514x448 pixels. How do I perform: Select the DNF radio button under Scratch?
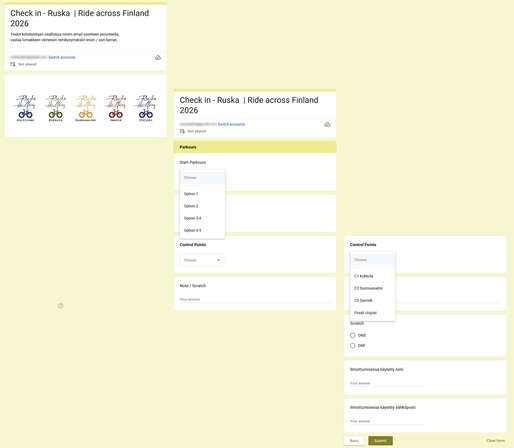[x=353, y=346]
